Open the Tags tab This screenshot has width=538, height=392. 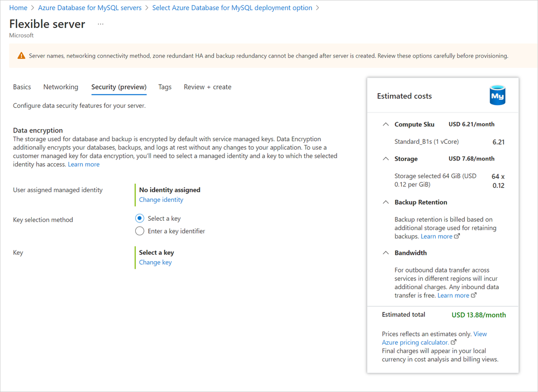pos(165,87)
